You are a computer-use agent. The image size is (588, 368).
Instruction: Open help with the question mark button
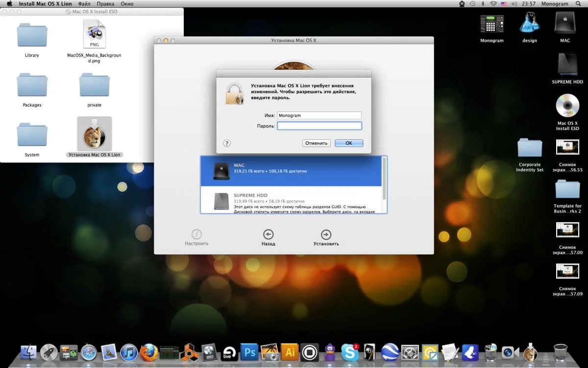tap(227, 143)
